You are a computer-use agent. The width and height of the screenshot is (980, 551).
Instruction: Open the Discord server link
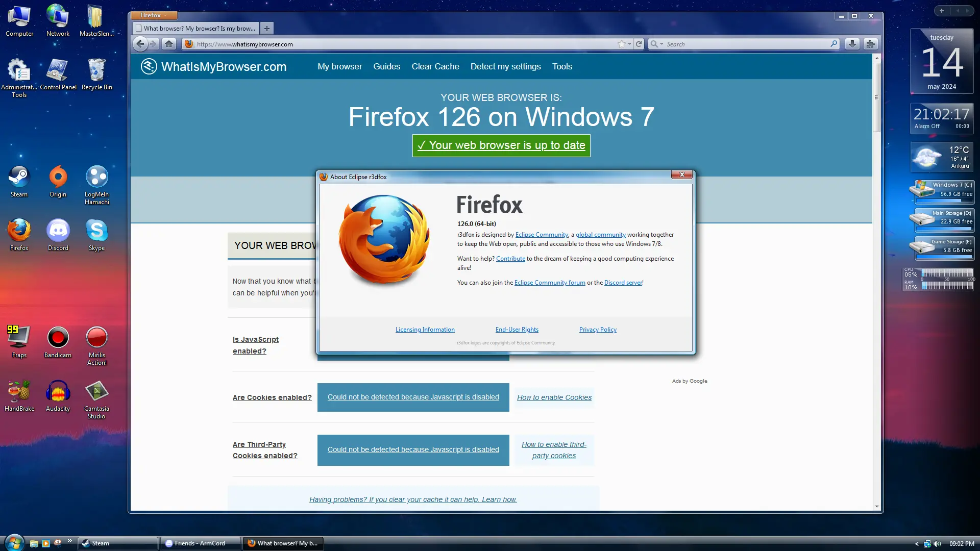(623, 283)
